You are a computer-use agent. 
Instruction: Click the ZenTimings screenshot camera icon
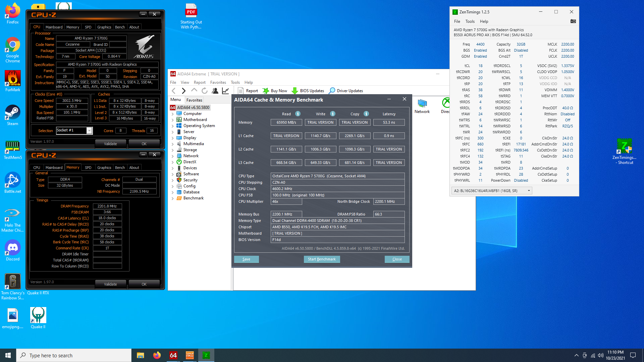pos(573,21)
